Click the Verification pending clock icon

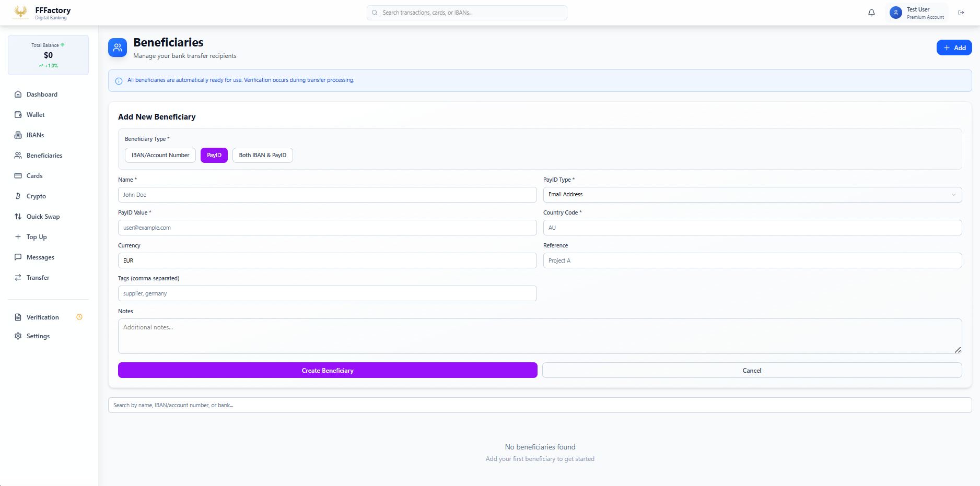pyautogui.click(x=79, y=317)
